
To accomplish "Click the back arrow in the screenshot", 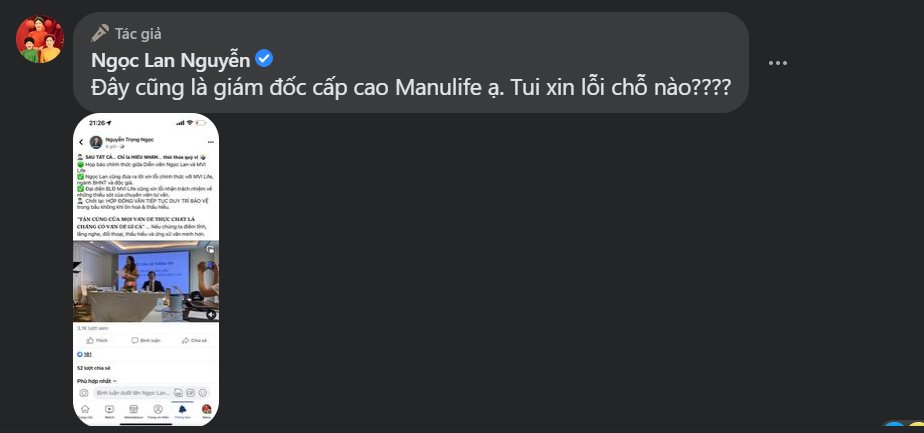I will pos(81,142).
